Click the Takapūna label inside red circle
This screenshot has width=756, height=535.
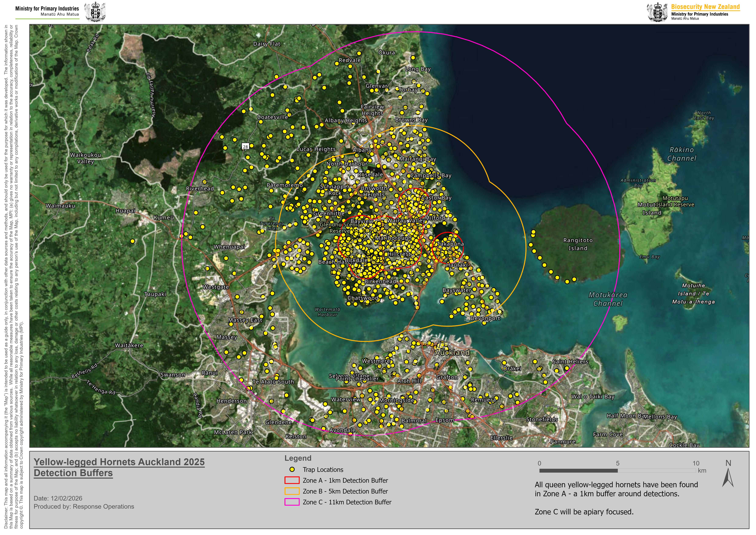(450, 244)
